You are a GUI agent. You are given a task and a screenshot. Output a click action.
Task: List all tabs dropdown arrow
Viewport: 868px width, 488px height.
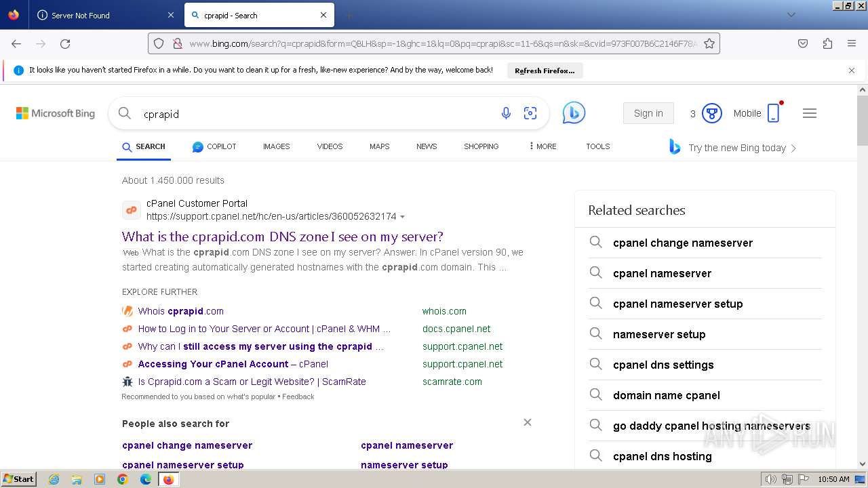click(x=791, y=15)
